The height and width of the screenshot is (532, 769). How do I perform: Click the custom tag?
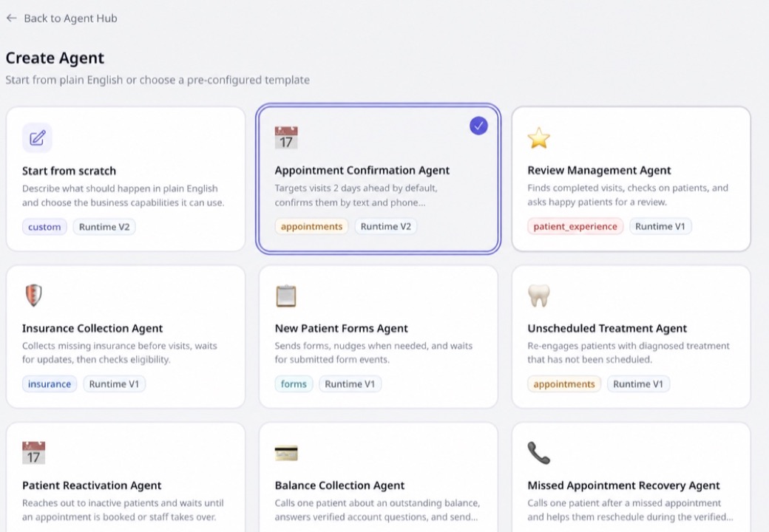coord(44,227)
